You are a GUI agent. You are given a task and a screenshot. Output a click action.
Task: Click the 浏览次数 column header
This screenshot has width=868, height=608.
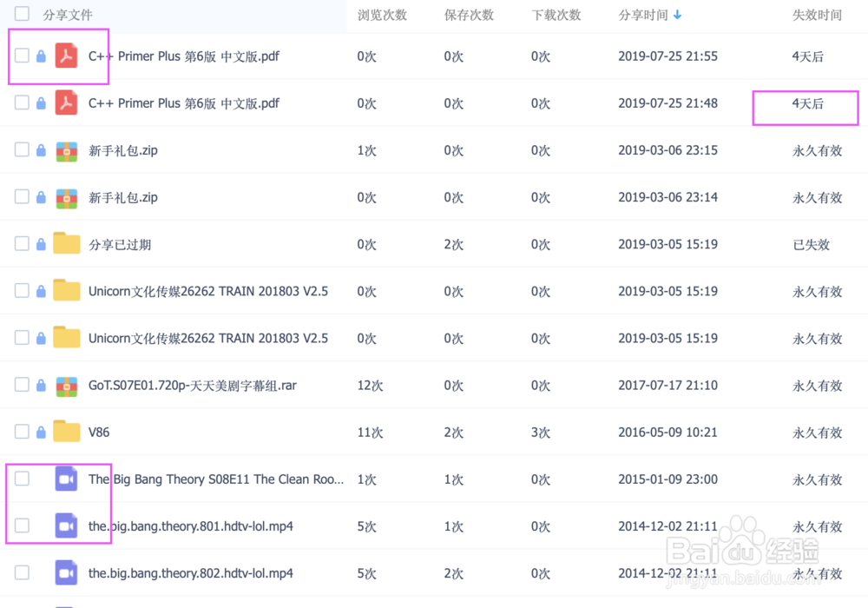(382, 15)
